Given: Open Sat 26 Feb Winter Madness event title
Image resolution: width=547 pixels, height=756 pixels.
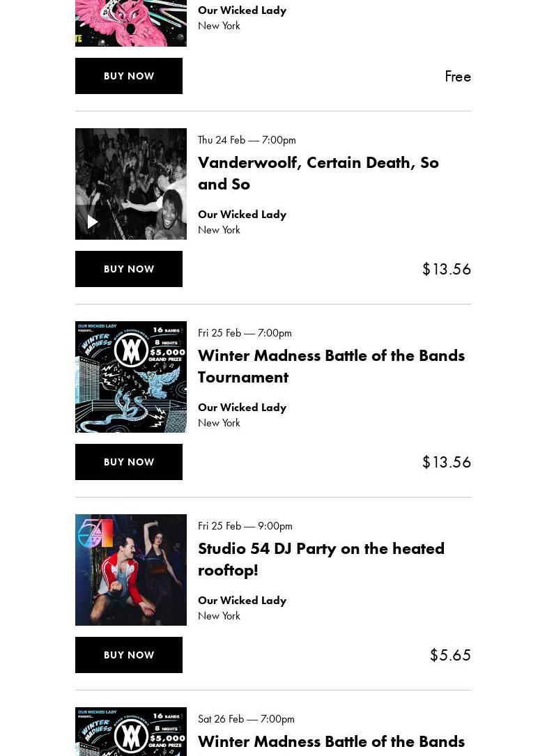Looking at the screenshot, I should [x=332, y=741].
